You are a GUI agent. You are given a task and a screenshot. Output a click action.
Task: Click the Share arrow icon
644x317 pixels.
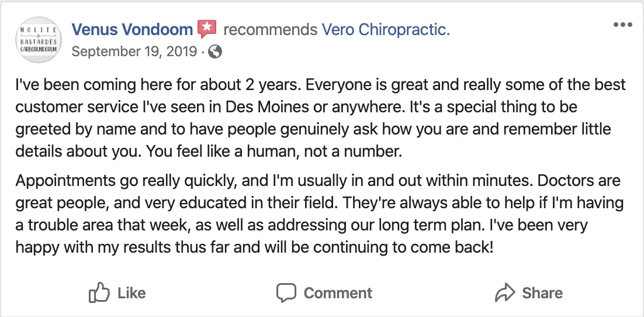tap(504, 293)
